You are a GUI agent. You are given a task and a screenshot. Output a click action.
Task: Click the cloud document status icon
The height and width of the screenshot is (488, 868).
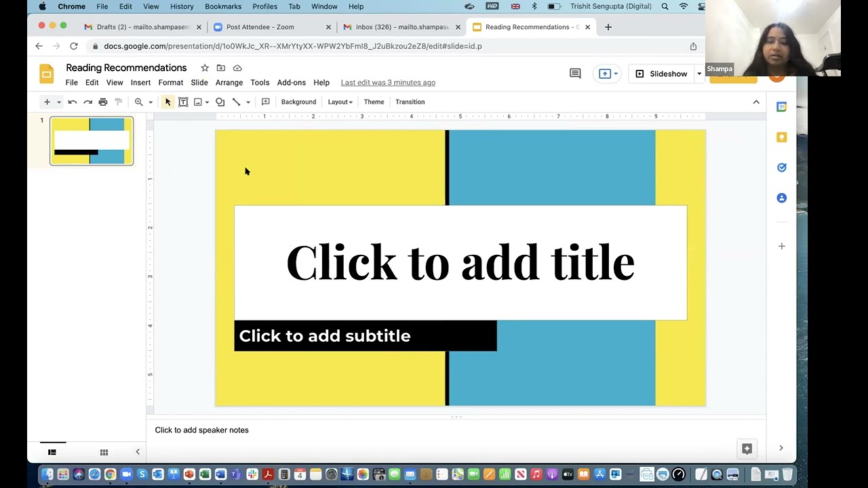237,68
